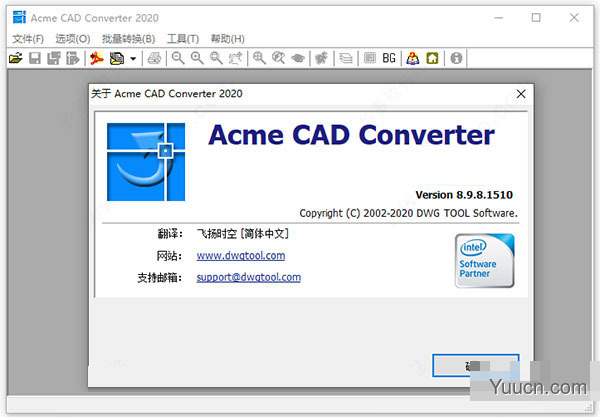Screen dimensions: 600x417
Task: Open the 文件(F) menu
Action: click(28, 39)
